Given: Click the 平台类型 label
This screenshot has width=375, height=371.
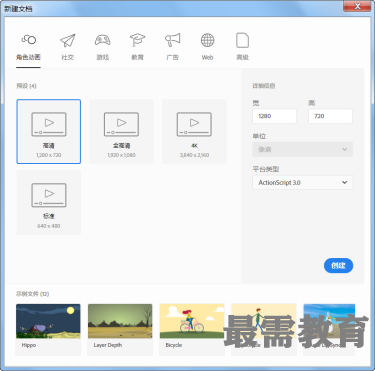Looking at the screenshot, I should [x=266, y=169].
